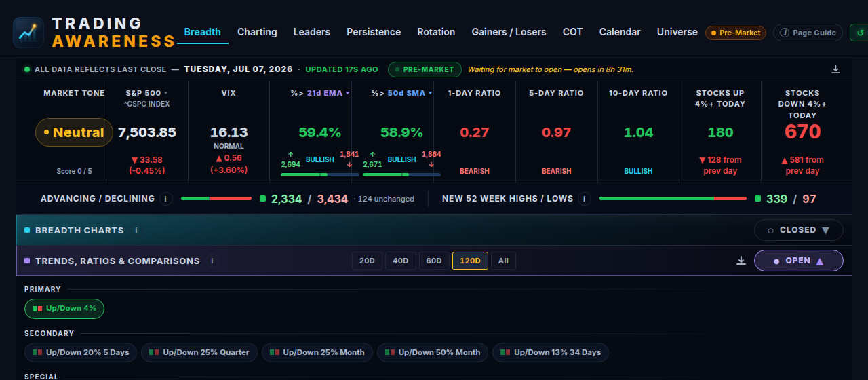Viewport: 868px width, 380px height.
Task: Click the 10-Day Ratio value 1.04
Action: [638, 132]
